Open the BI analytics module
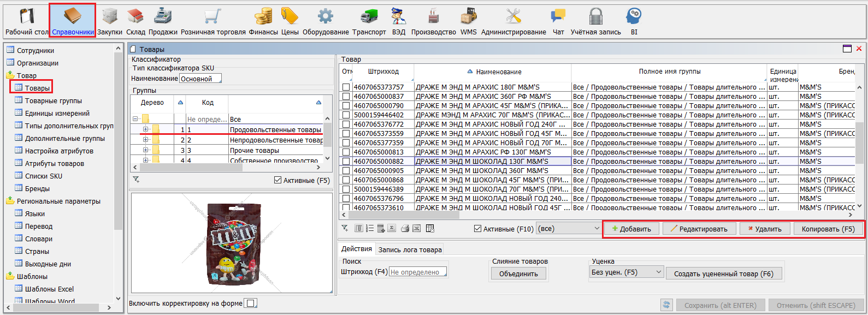This screenshot has width=868, height=315. click(634, 22)
